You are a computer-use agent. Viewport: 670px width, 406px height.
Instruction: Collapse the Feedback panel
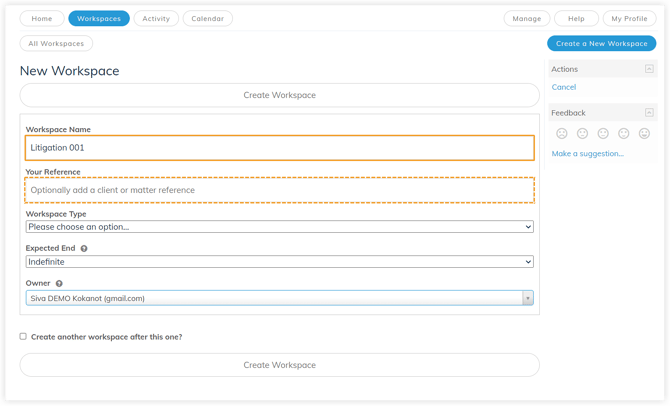pyautogui.click(x=649, y=113)
